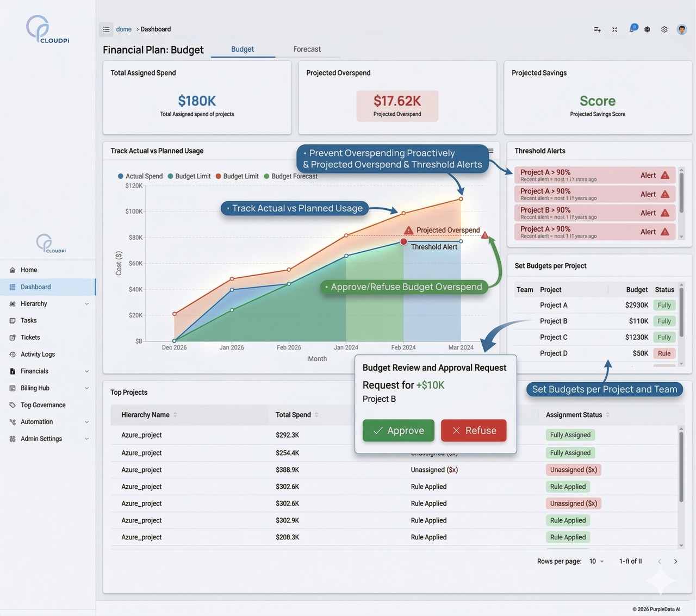Click the CloudPi logo at the sidebar top
Image resolution: width=696 pixels, height=616 pixels.
[47, 29]
